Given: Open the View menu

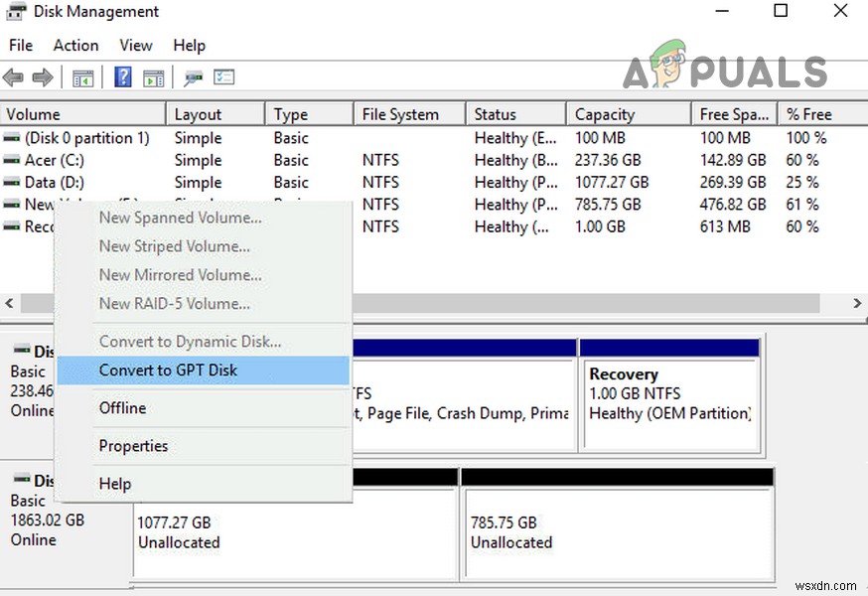Looking at the screenshot, I should pos(135,45).
